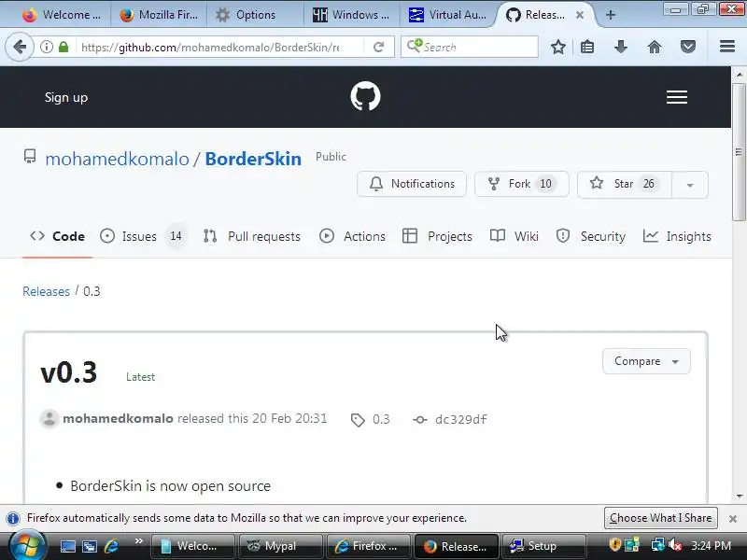Save to Pocket icon in toolbar
Viewport: 747px width, 560px height.
tap(688, 48)
